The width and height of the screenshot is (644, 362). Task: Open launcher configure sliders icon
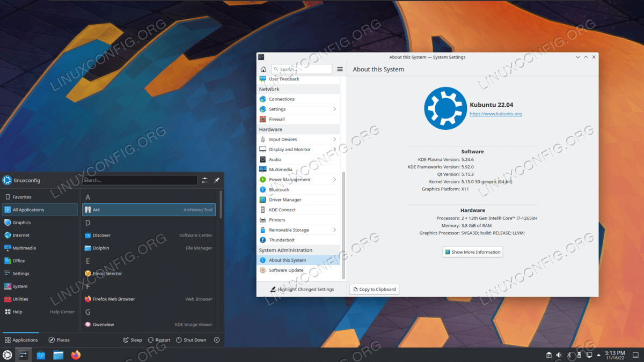(x=204, y=180)
